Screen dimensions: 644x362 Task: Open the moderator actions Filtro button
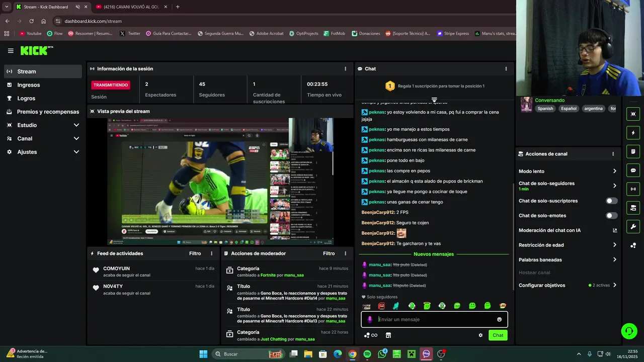tap(329, 253)
